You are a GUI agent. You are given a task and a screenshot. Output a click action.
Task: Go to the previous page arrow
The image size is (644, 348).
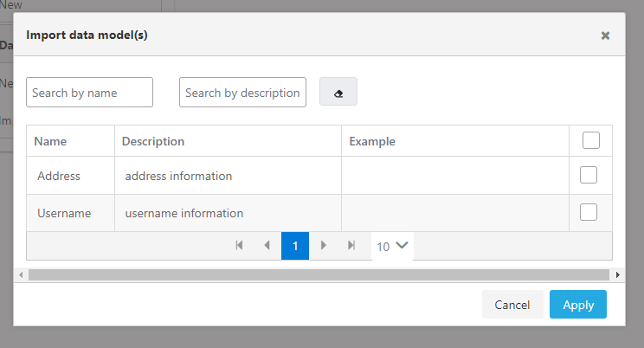tap(267, 246)
